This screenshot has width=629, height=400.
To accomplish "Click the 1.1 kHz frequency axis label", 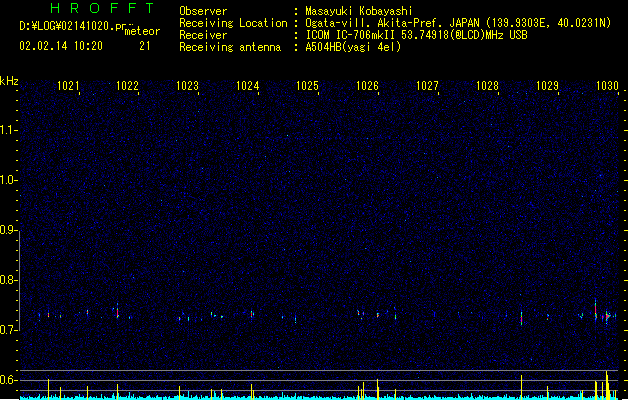I will [8, 130].
